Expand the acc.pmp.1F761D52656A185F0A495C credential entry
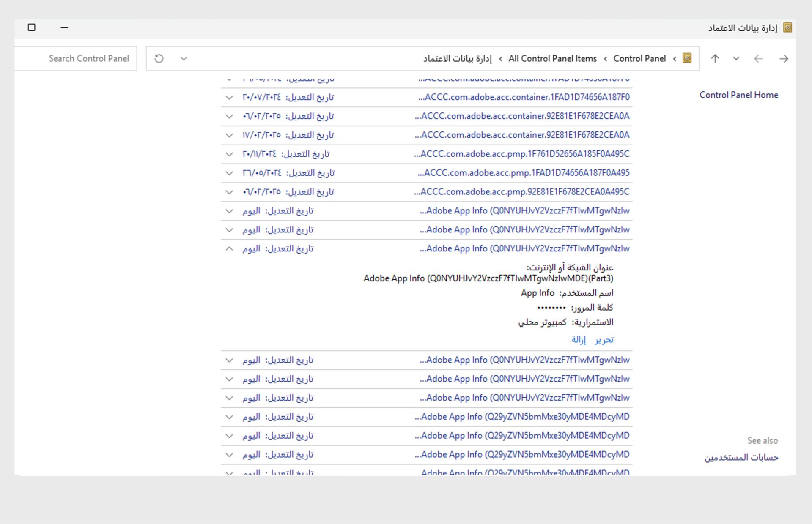Image resolution: width=812 pixels, height=524 pixels. point(229,154)
